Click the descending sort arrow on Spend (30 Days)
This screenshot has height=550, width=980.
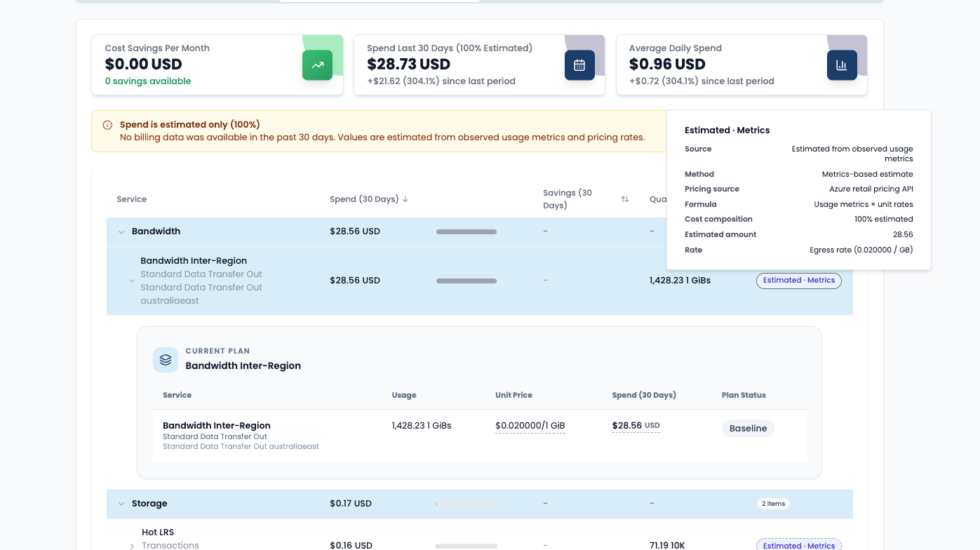(405, 199)
